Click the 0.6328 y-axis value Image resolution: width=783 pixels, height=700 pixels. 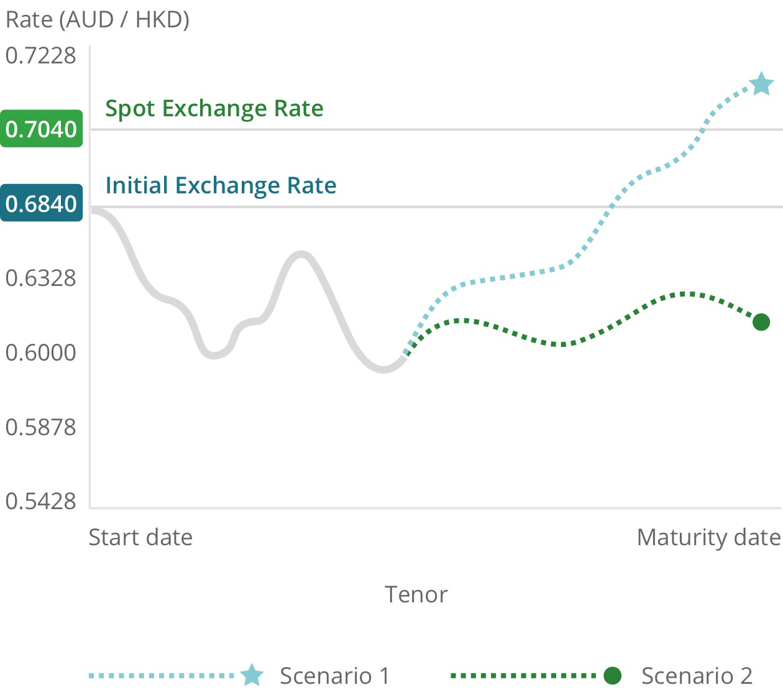pos(40,278)
